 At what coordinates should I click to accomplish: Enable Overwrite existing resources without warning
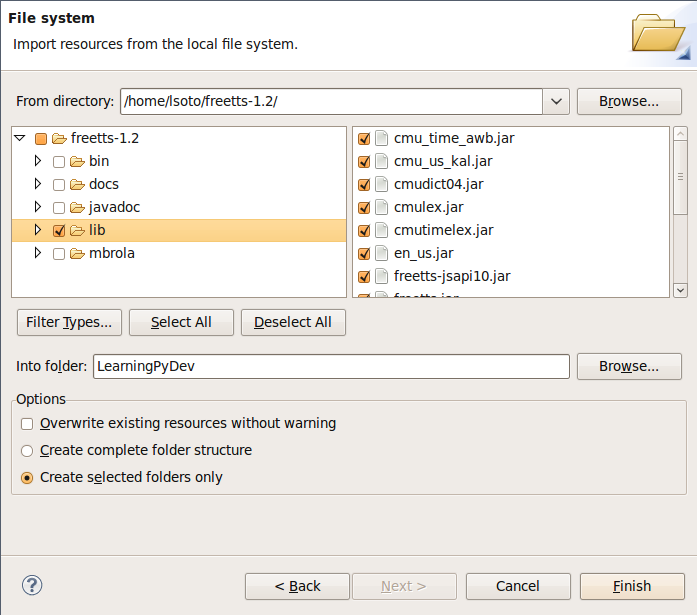click(27, 424)
